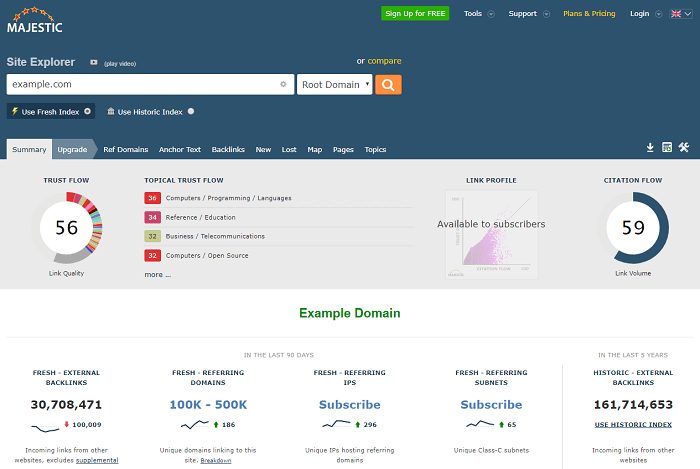Image resolution: width=700 pixels, height=469 pixels.
Task: Click the download icon in tab bar
Action: (650, 148)
